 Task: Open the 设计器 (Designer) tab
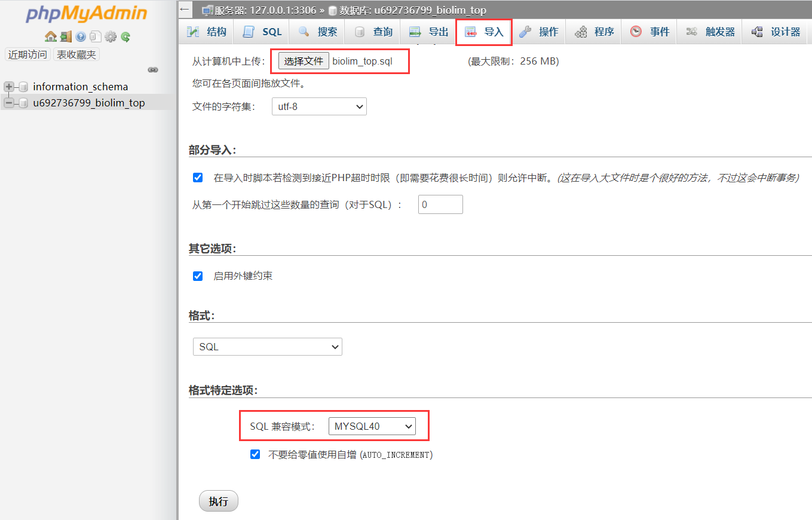click(x=776, y=32)
